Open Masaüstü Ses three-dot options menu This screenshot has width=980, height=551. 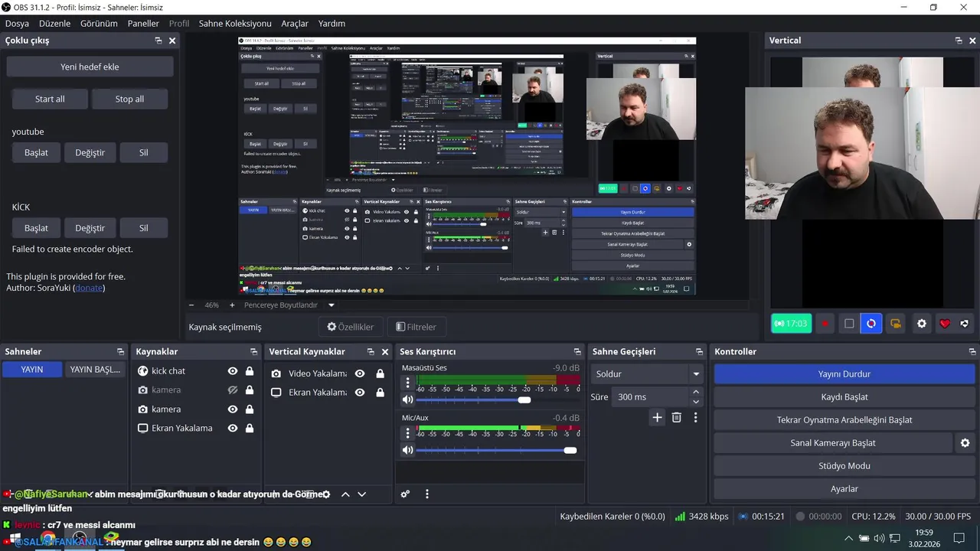click(x=407, y=383)
